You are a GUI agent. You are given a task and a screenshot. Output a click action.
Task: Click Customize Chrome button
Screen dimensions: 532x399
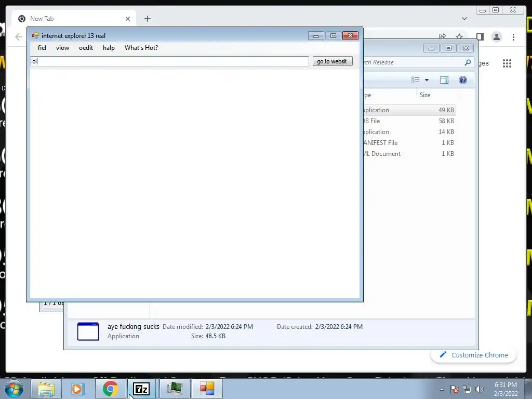point(474,355)
